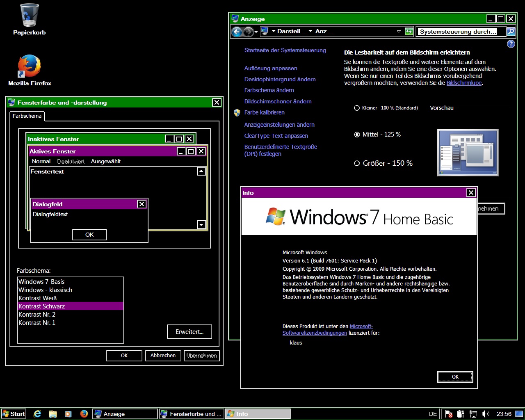
Task: Switch to Anzeige window via taskbar
Action: tap(125, 414)
